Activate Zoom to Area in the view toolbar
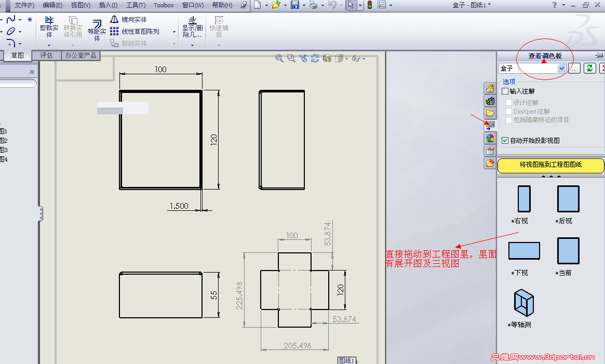Viewport: 605px width, 364px height. pos(291,58)
